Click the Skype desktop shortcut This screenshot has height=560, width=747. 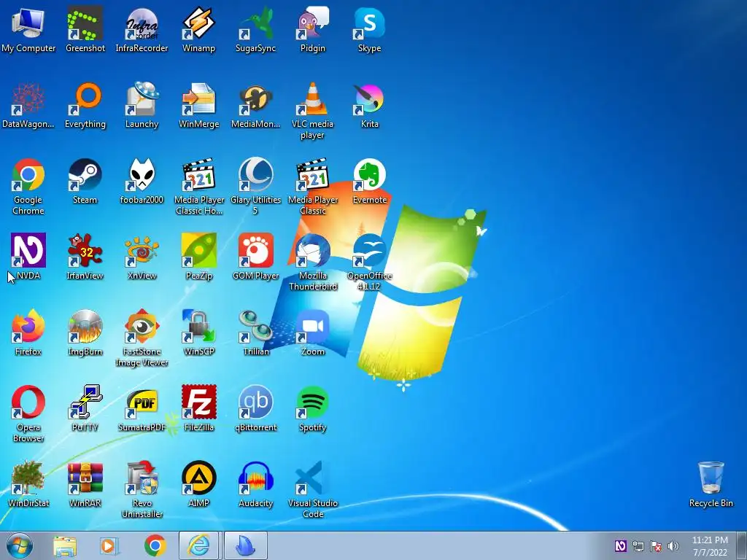coord(370,24)
